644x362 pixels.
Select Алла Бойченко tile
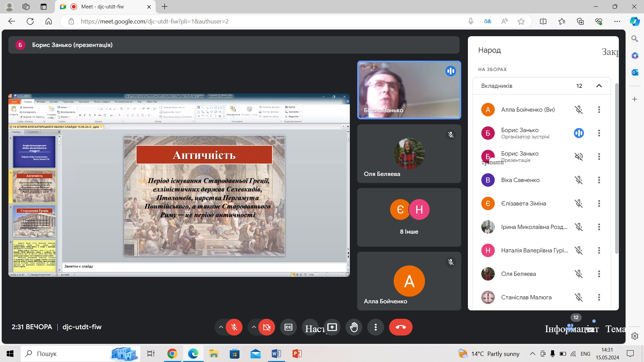click(x=409, y=281)
